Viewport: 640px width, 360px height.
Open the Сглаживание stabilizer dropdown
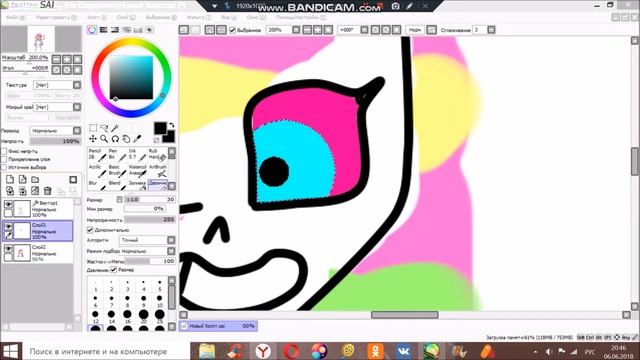[x=491, y=30]
